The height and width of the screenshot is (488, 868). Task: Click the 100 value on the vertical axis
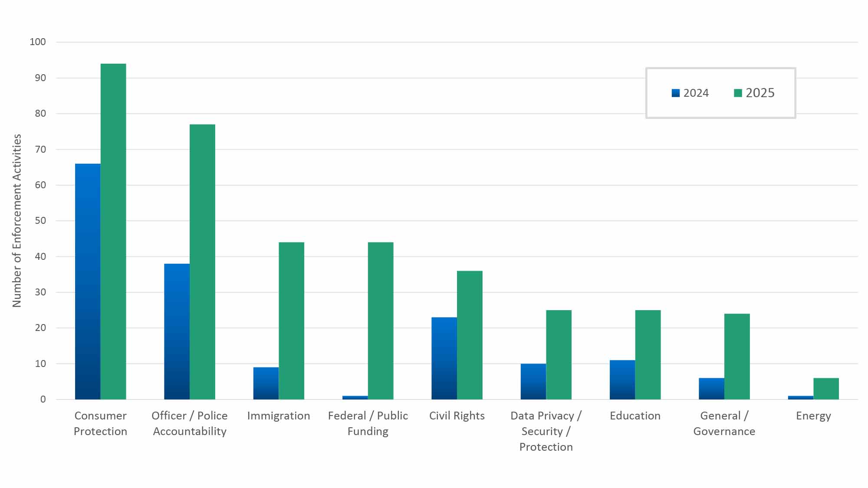[x=38, y=42]
